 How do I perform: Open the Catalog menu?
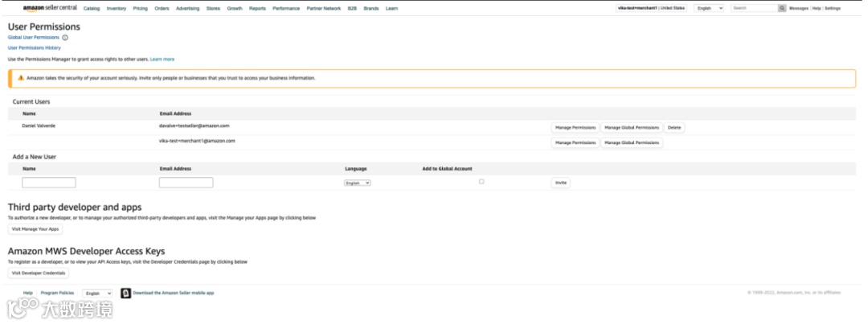92,9
